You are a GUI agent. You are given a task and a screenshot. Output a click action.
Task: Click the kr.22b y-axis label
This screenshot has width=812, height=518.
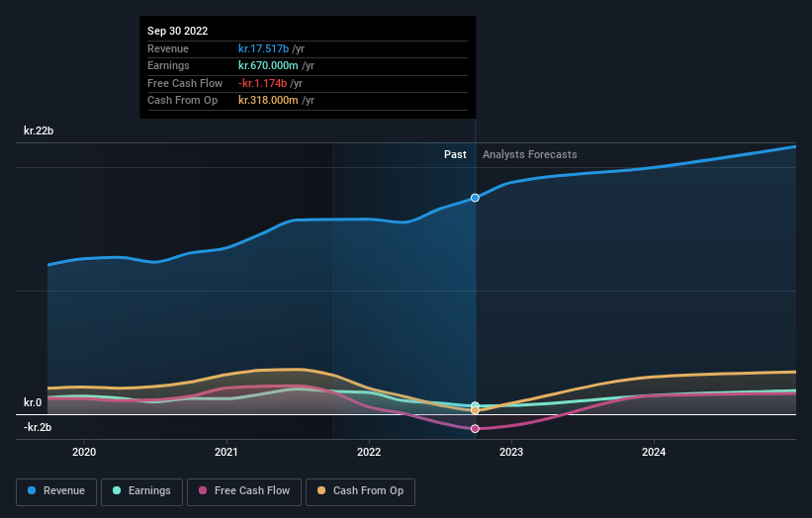pyautogui.click(x=39, y=130)
